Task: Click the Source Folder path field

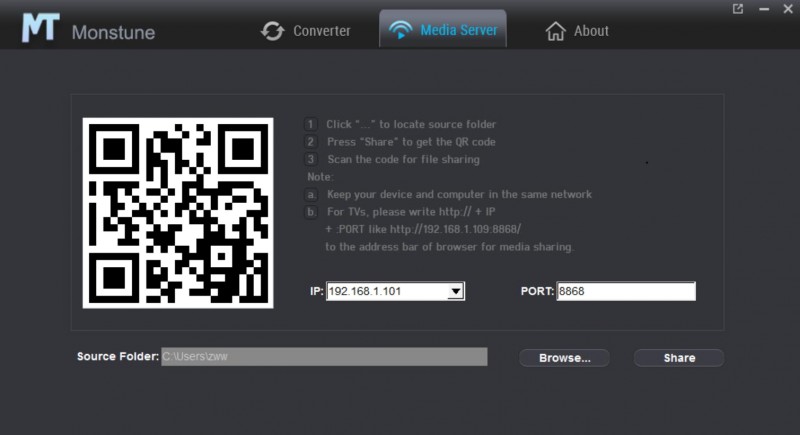Action: pyautogui.click(x=324, y=357)
